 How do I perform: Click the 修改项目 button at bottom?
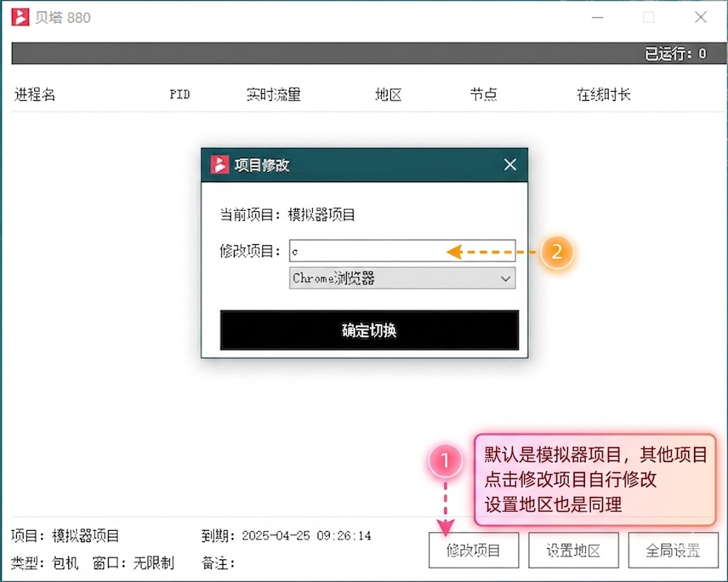[473, 550]
